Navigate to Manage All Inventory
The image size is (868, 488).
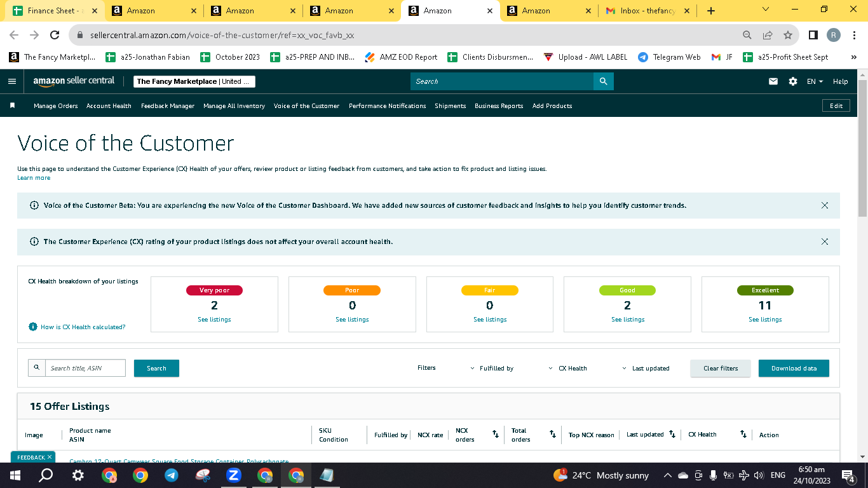(x=234, y=106)
